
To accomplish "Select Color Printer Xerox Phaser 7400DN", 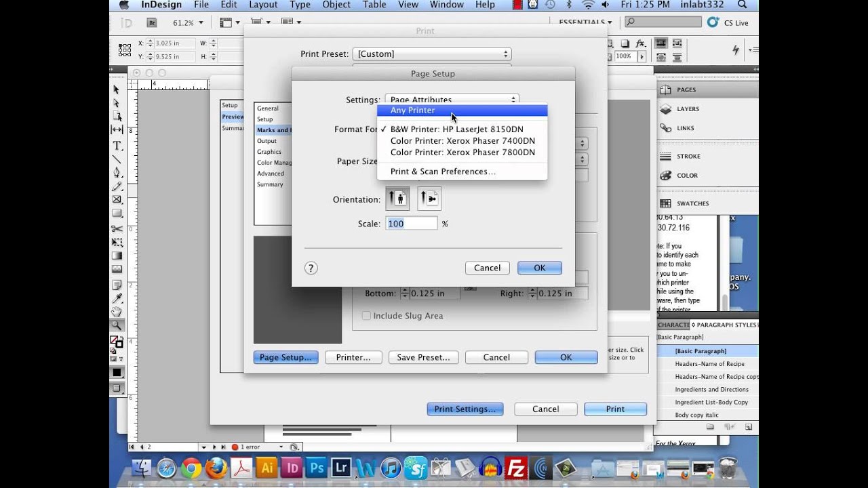I will click(462, 140).
